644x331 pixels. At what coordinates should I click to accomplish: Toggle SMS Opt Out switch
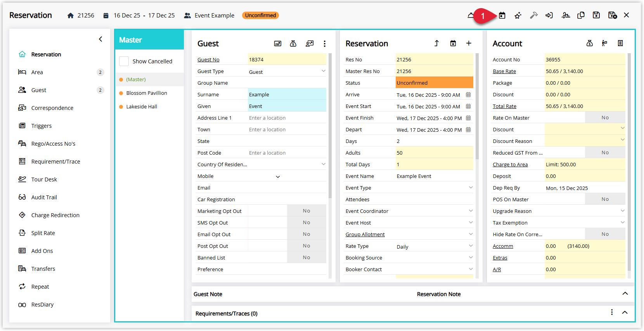(x=306, y=223)
